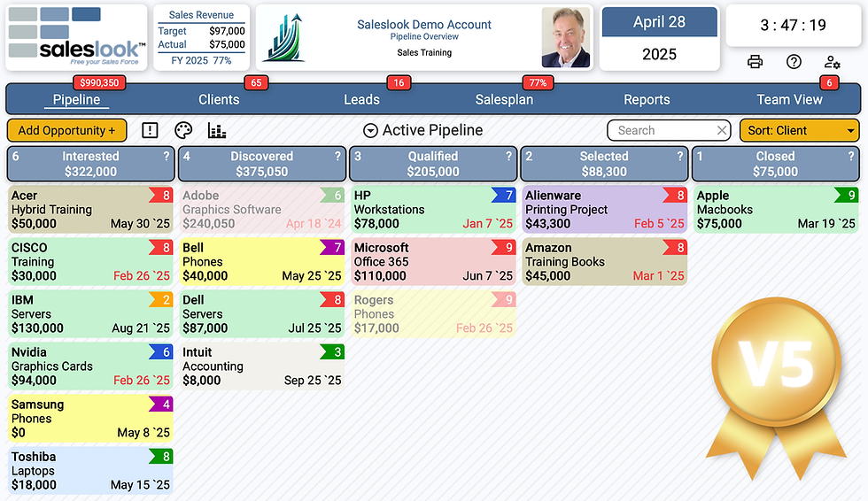Viewport: 868px width, 501px height.
Task: Open the Adobe Graphics Software card
Action: (x=262, y=209)
